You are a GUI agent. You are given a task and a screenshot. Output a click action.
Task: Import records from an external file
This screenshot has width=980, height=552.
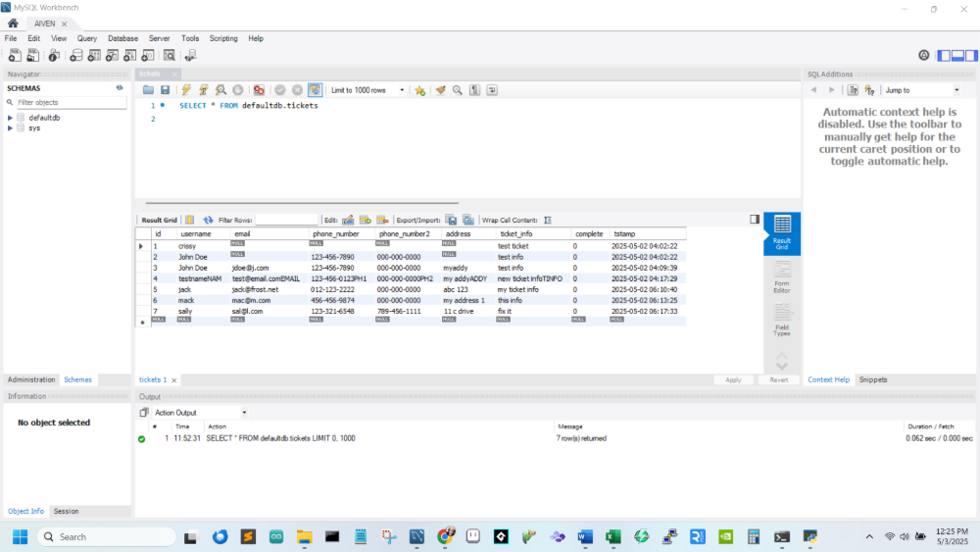[468, 220]
